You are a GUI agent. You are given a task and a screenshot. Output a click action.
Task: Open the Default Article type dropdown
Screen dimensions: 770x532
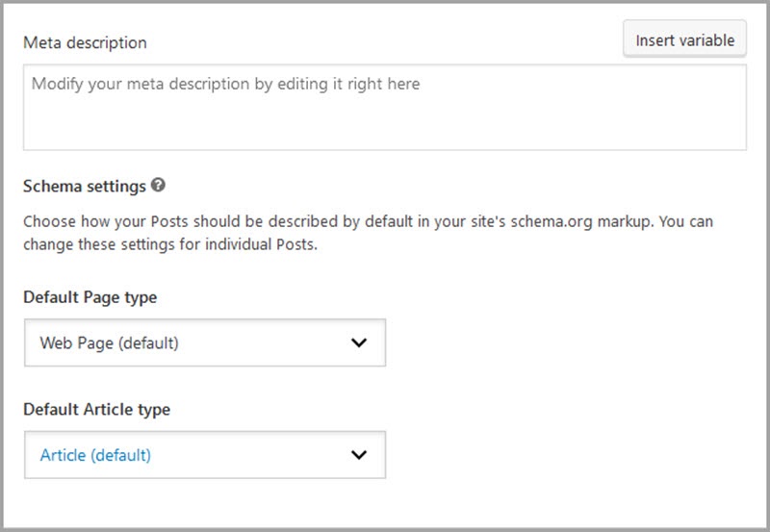click(x=204, y=455)
